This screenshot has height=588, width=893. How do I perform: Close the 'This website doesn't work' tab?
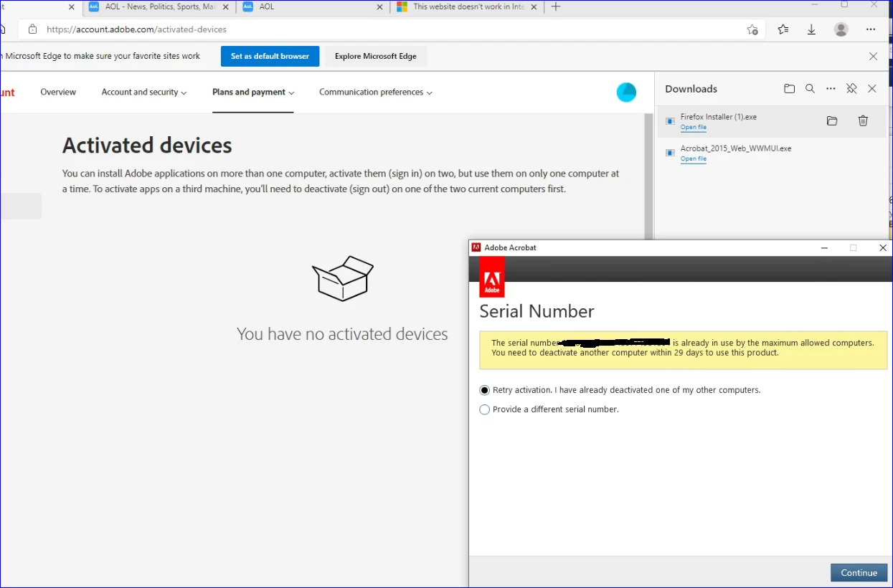534,6
